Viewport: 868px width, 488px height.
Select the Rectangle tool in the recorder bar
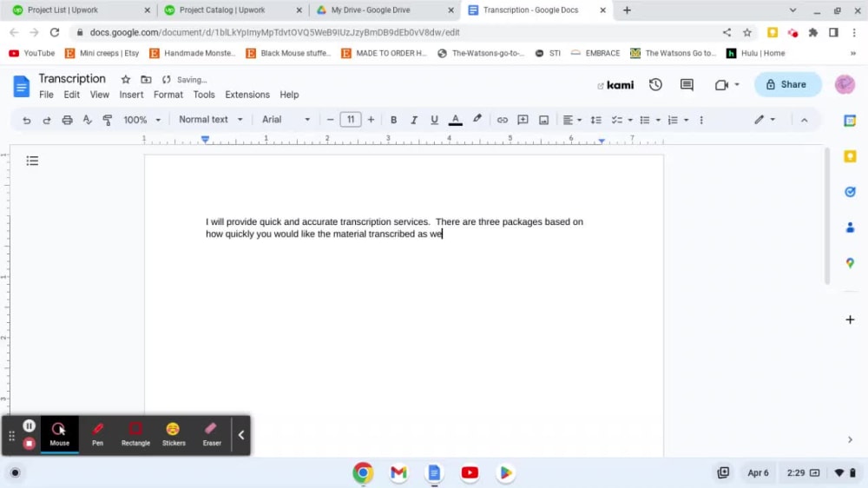135,435
